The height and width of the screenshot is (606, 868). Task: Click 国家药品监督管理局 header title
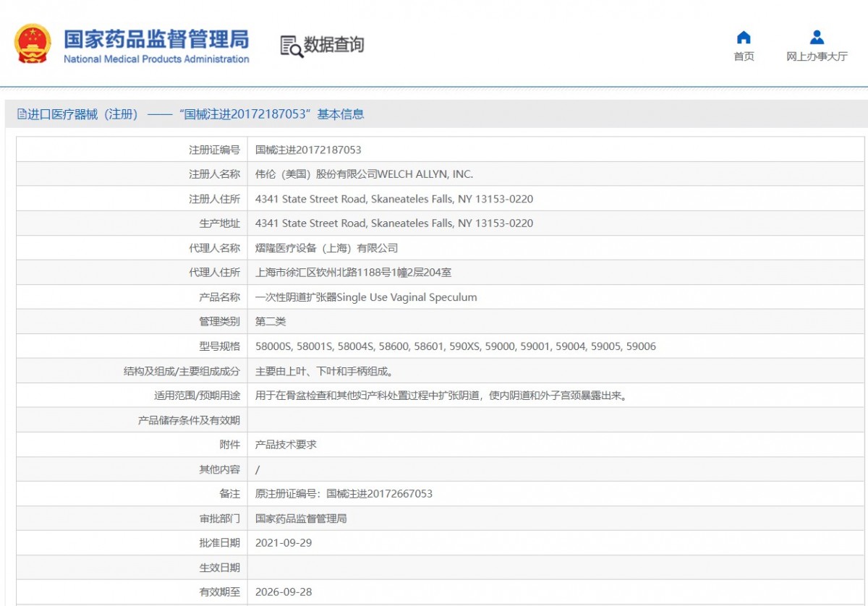[x=156, y=38]
